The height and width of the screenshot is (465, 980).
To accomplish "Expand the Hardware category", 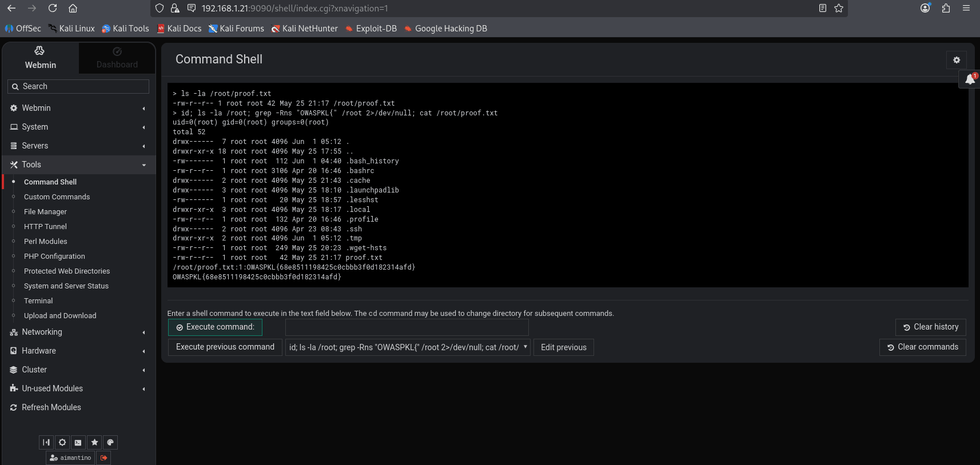I will pos(78,351).
